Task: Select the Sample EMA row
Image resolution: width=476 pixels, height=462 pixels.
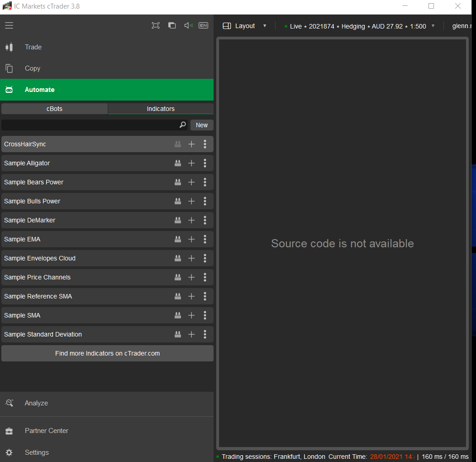Action: (108, 239)
